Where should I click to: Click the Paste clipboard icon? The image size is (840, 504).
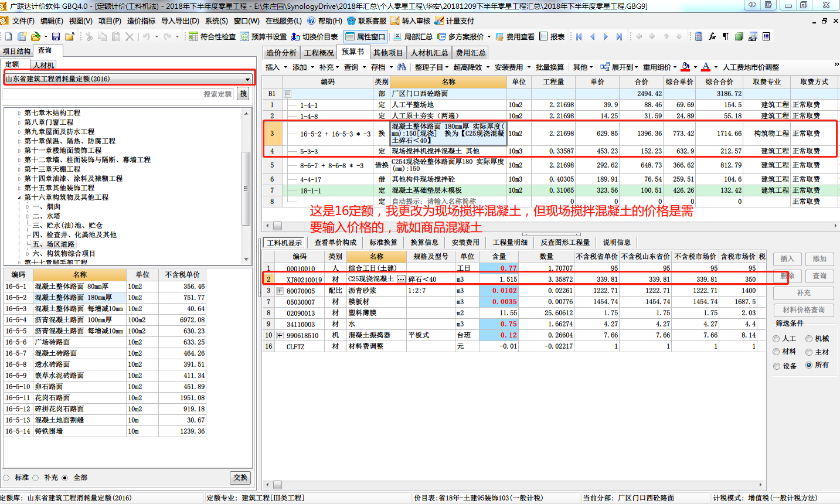click(116, 36)
